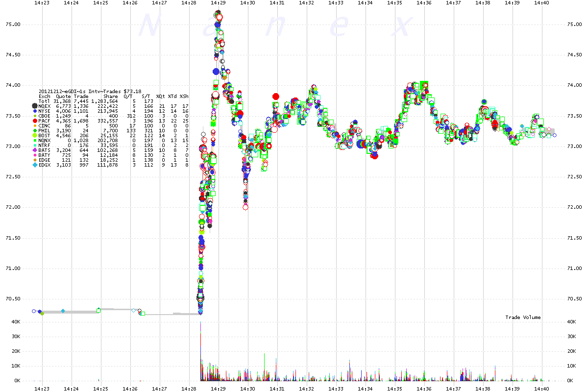Click the green square NQNX marker
This screenshot has width=588, height=392.
[x=34, y=140]
